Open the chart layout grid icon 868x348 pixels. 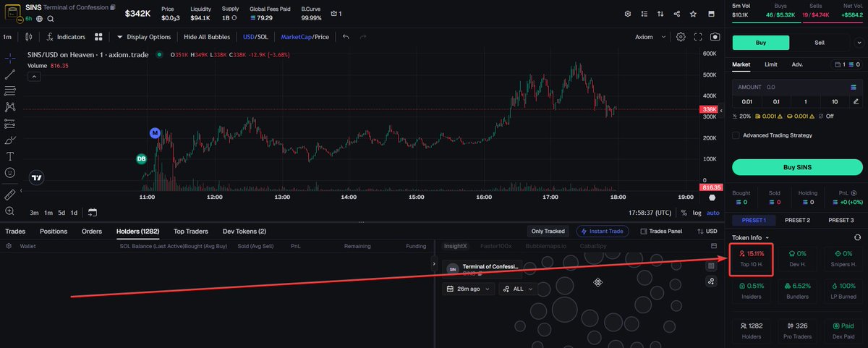98,37
